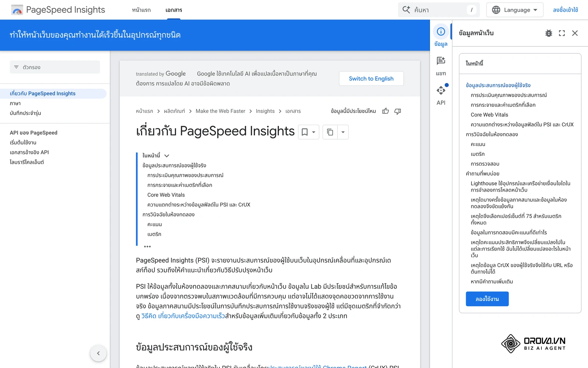Select the เอกสาร top navigation tab
This screenshot has width=588, height=368.
(173, 10)
